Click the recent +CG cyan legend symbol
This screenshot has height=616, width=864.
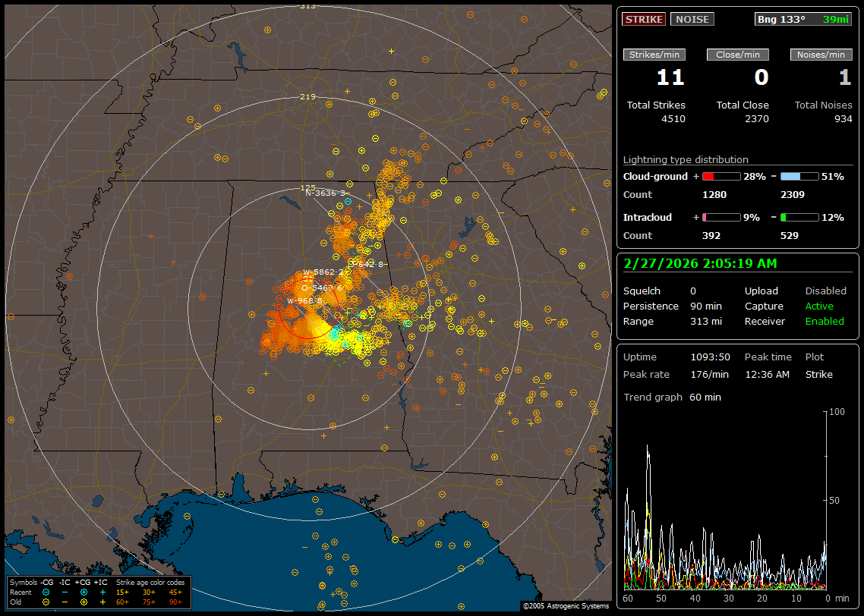coord(84,592)
